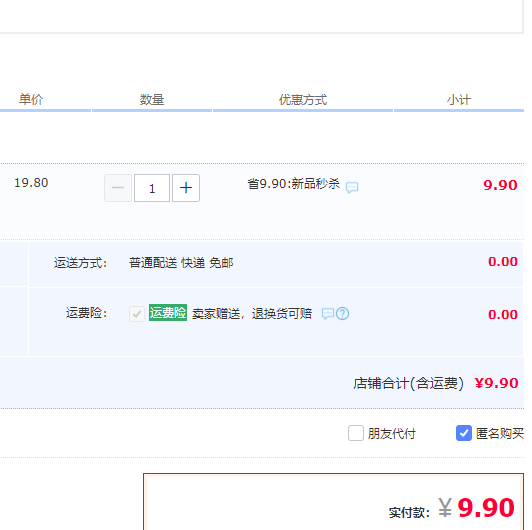Click the 单价 column header
This screenshot has width=532, height=530.
31,99
